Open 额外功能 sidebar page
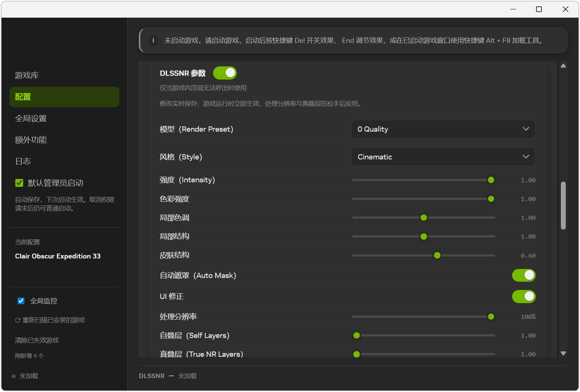This screenshot has height=392, width=580. (64, 140)
